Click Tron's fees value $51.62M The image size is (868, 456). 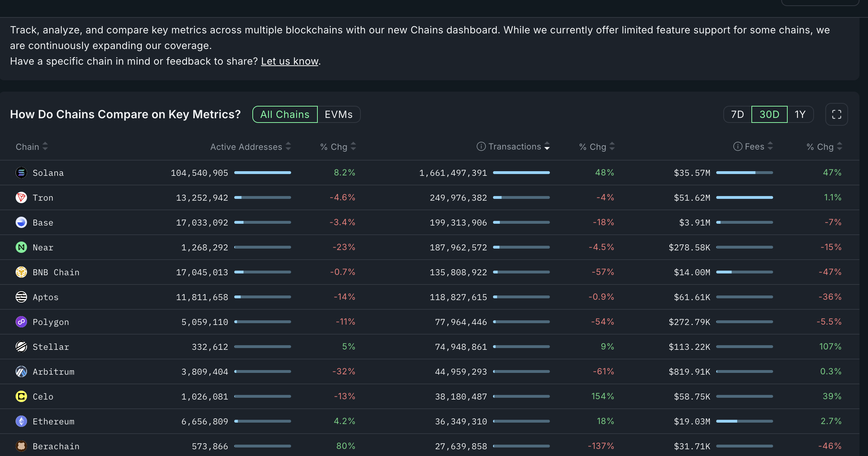pos(692,198)
